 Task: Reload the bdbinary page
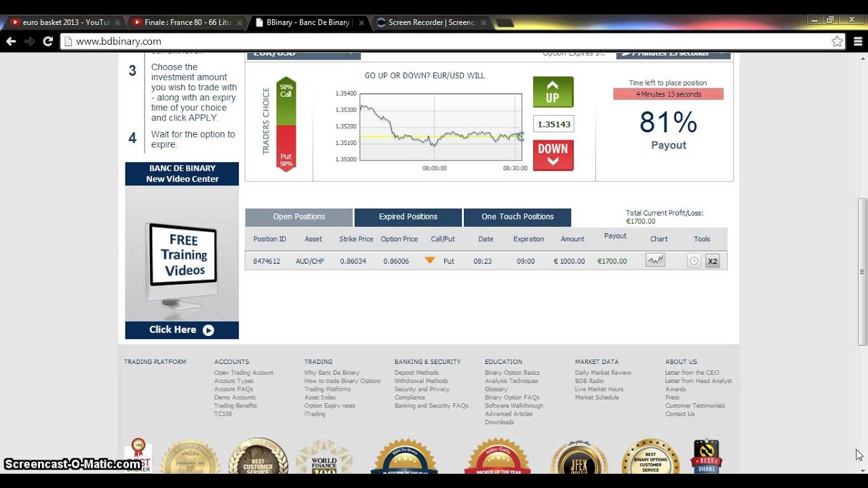click(47, 41)
